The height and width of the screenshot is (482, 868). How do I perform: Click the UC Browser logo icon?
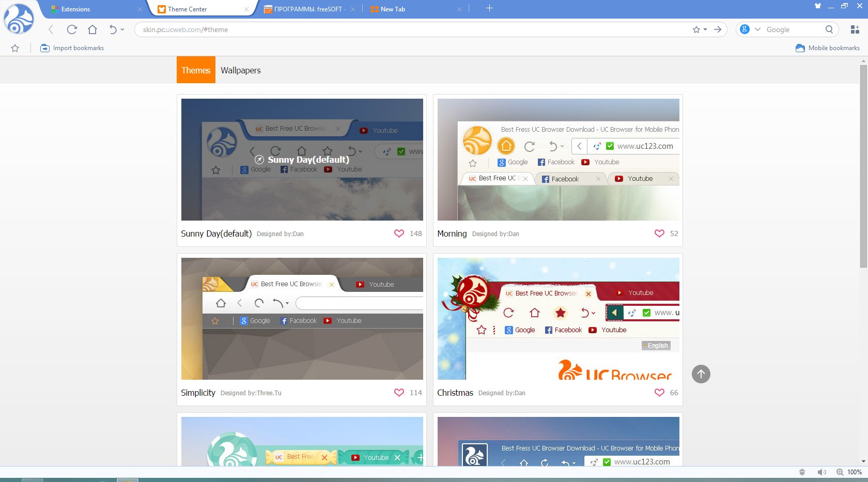[19, 19]
